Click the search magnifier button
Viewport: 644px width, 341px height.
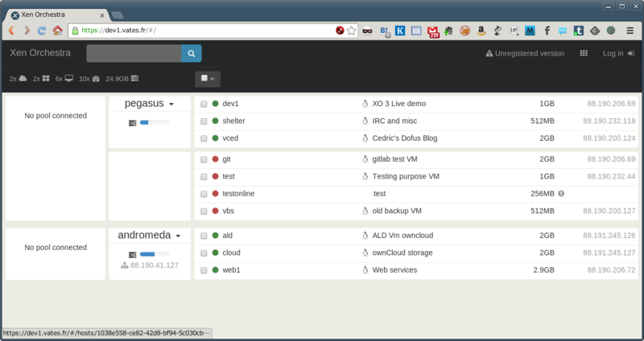pos(192,53)
